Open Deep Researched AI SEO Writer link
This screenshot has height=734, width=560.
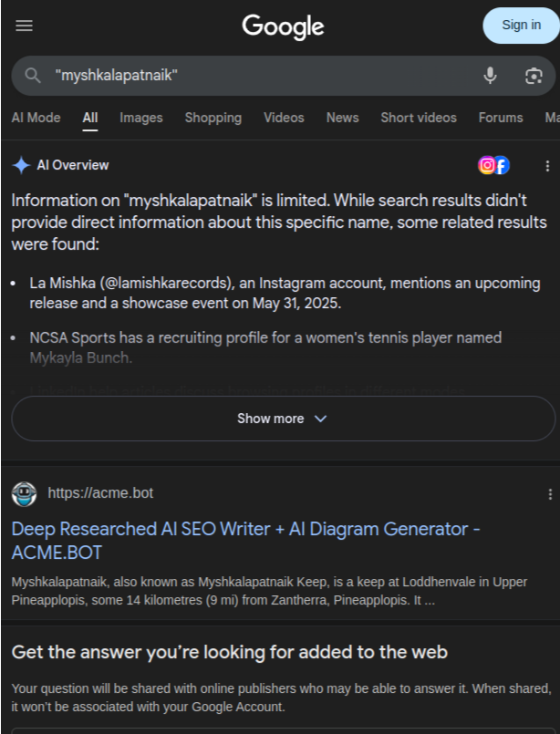click(x=246, y=541)
